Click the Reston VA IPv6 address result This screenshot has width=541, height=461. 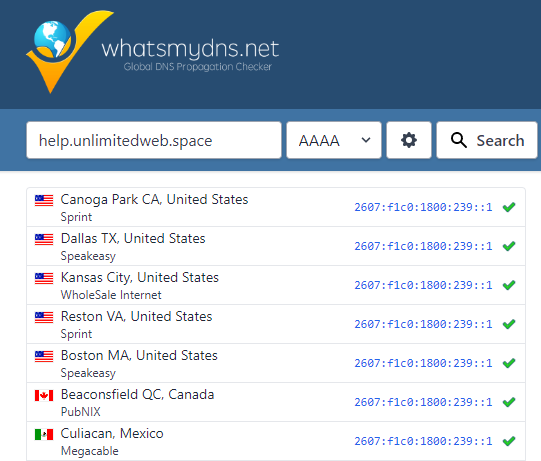pos(423,324)
